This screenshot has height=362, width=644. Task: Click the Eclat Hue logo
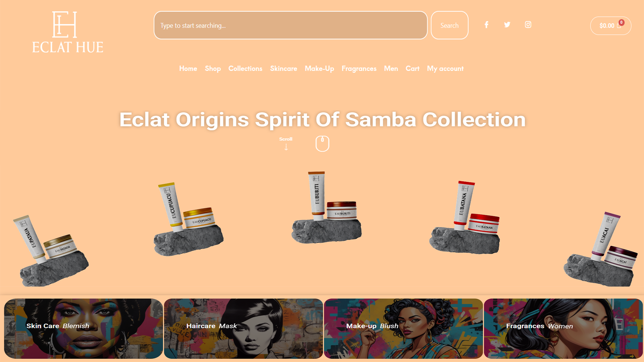[68, 32]
